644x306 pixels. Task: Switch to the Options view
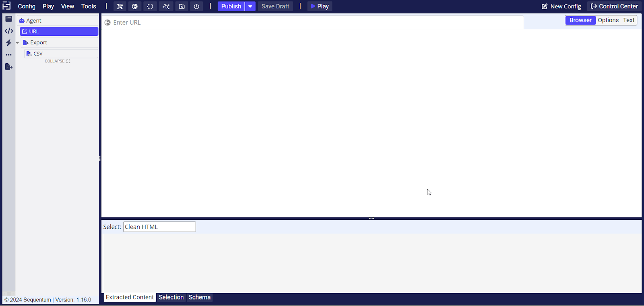[608, 20]
